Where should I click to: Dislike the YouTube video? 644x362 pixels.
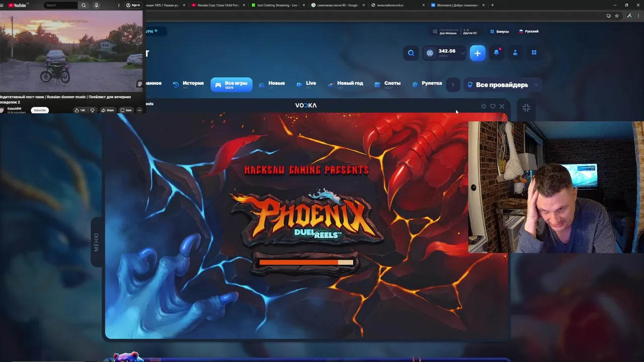(92, 110)
